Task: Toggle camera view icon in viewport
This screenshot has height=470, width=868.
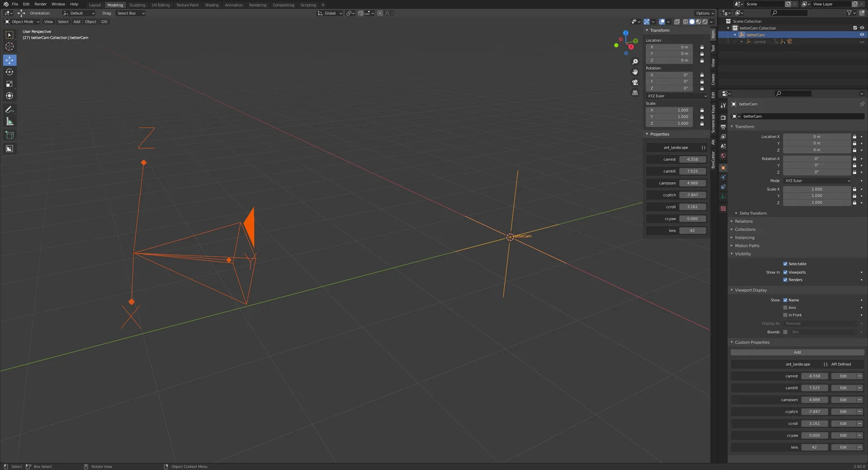Action: [635, 82]
